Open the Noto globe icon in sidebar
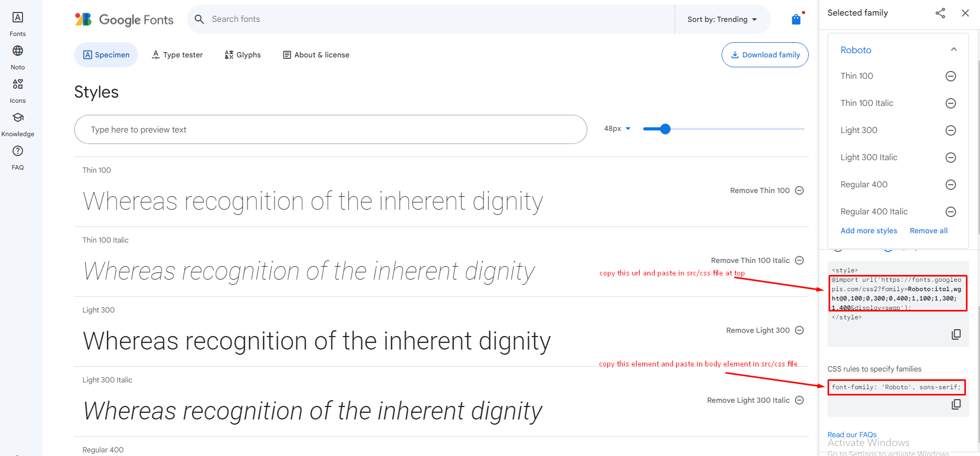 (18, 51)
